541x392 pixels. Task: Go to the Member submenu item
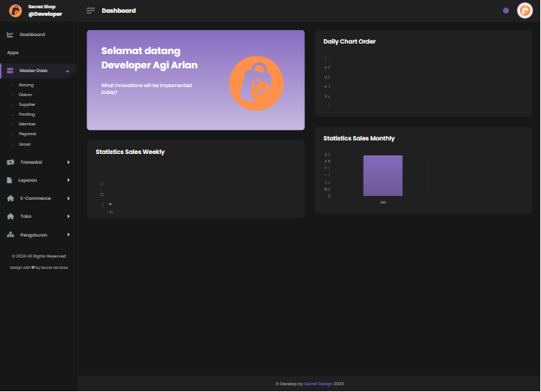27,124
